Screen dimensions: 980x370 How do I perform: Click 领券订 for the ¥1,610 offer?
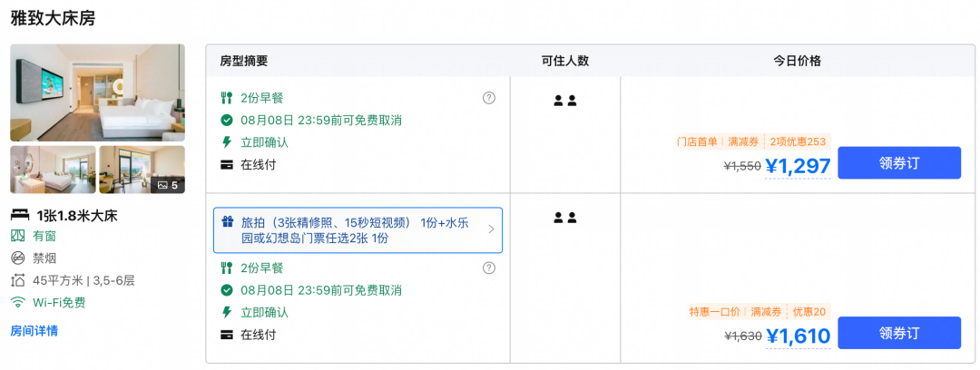point(898,333)
